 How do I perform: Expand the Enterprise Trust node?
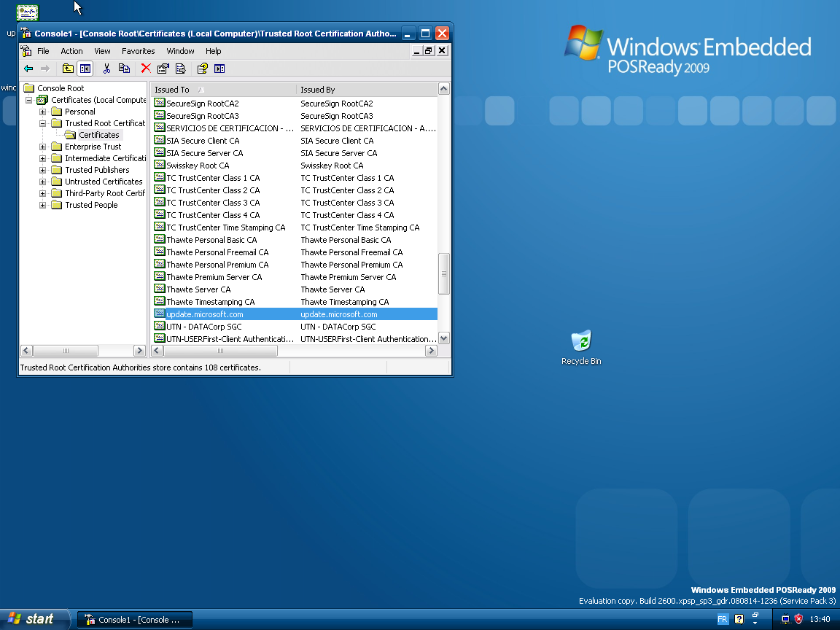coord(43,147)
